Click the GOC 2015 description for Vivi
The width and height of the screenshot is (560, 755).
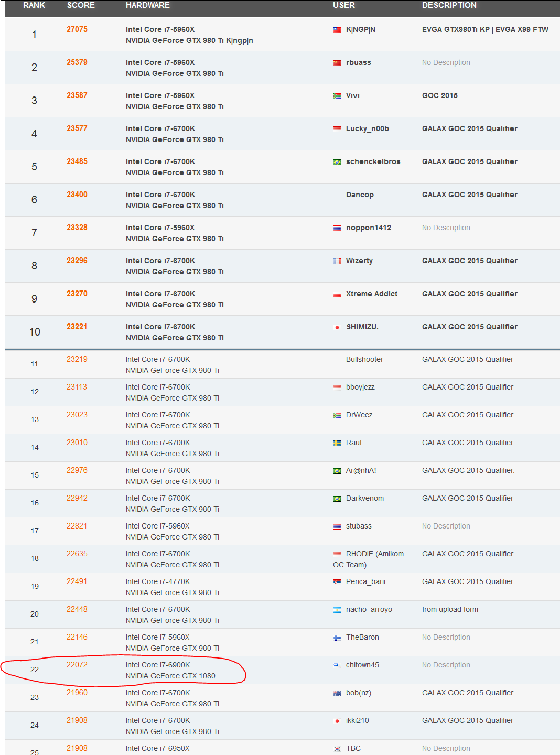coord(440,95)
